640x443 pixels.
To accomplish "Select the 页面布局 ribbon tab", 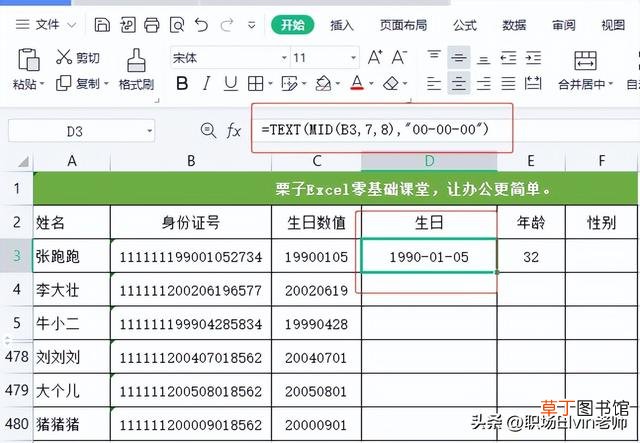I will click(403, 25).
